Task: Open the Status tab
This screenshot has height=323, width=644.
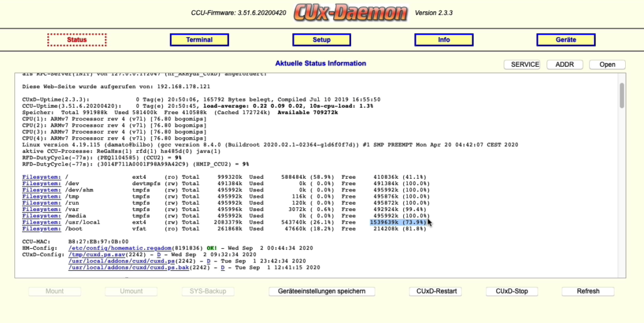Action: 77,40
